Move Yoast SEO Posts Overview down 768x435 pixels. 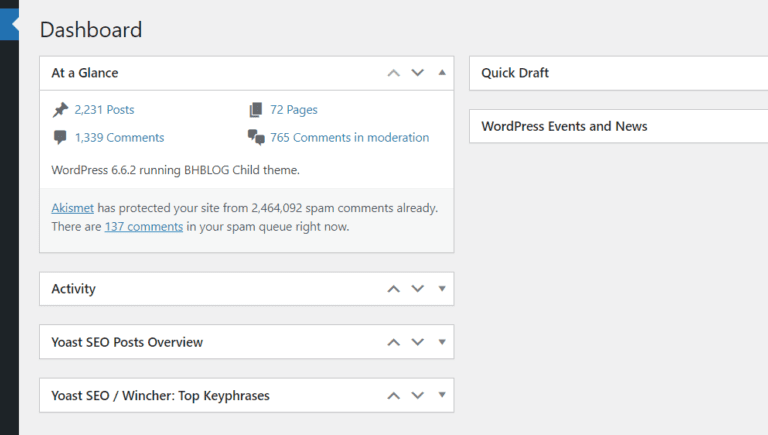coord(418,342)
